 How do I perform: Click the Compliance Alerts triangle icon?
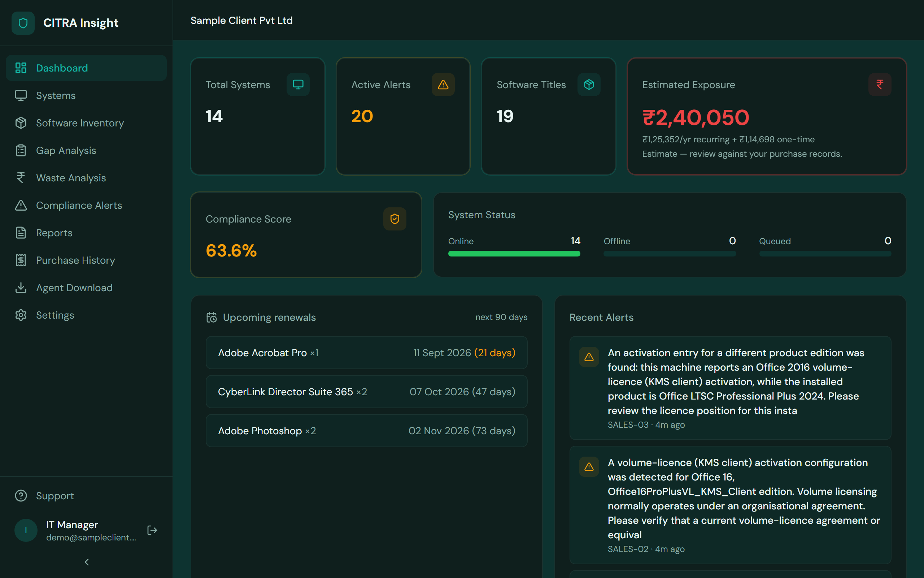click(x=21, y=205)
